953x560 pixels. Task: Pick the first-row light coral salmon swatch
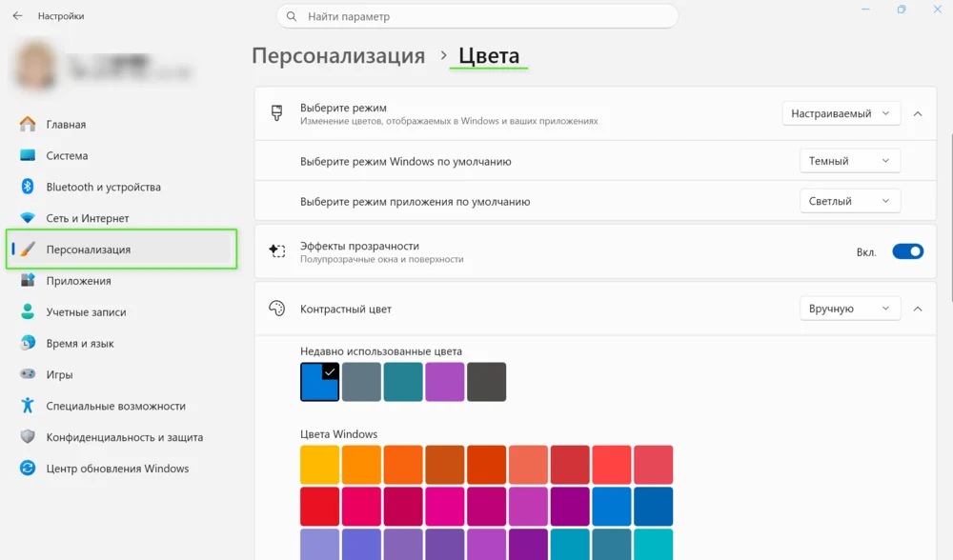click(x=528, y=465)
